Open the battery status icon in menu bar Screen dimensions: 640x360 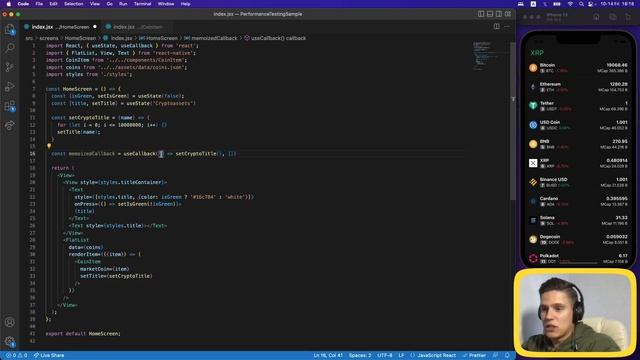[557, 4]
